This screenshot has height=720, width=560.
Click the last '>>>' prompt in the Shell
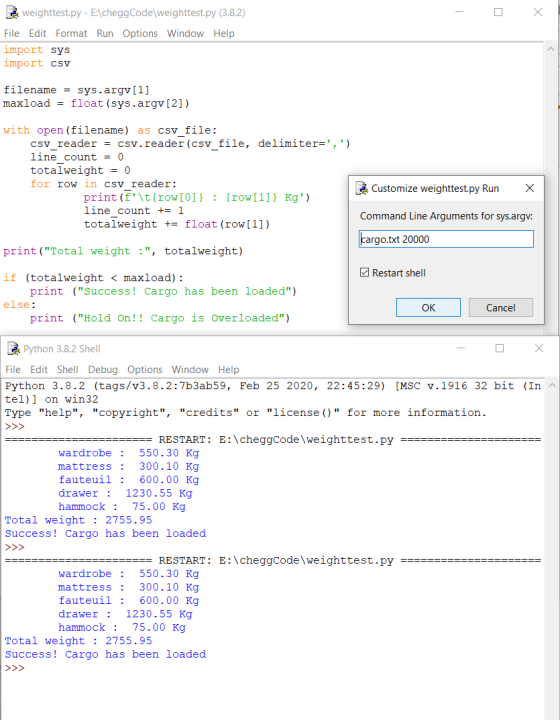pos(15,668)
